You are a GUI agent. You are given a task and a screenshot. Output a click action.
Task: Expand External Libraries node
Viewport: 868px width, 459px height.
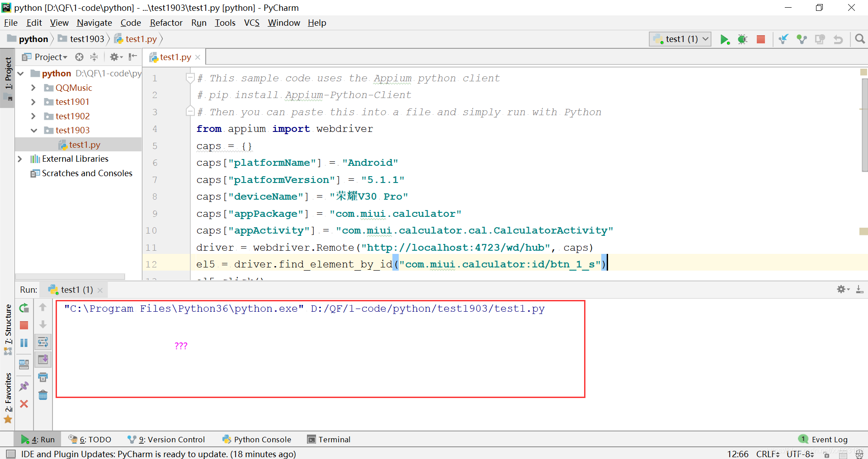coord(20,159)
